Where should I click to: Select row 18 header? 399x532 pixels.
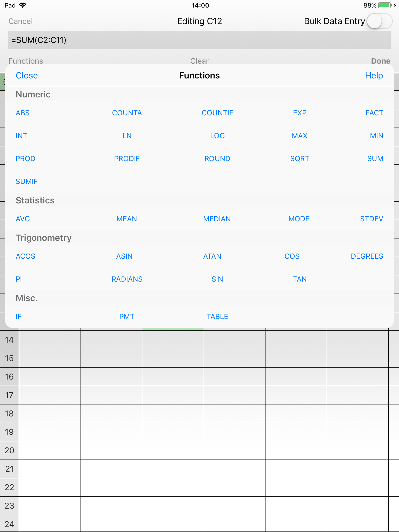pos(9,414)
